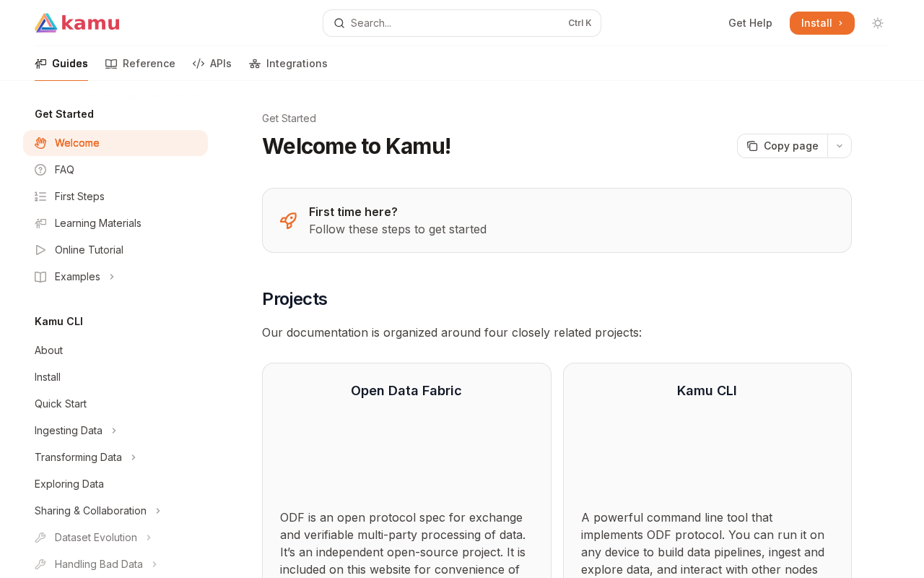The width and height of the screenshot is (924, 578).
Task: Open the APIs tab
Action: pos(212,64)
